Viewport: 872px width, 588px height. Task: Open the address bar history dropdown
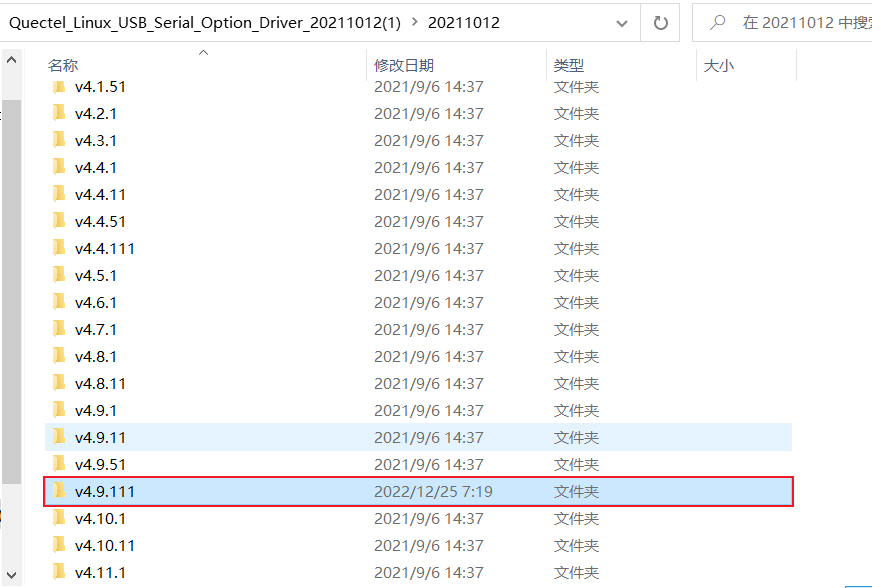click(x=622, y=23)
